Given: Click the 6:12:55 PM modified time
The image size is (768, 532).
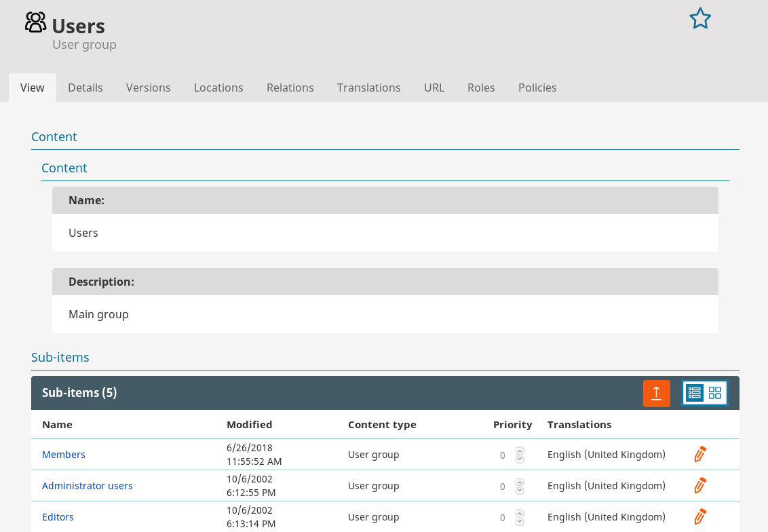Looking at the screenshot, I should (x=251, y=493).
